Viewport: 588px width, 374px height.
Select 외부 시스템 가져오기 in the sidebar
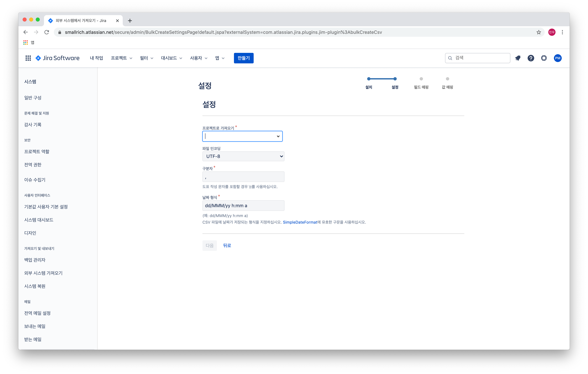pos(43,273)
